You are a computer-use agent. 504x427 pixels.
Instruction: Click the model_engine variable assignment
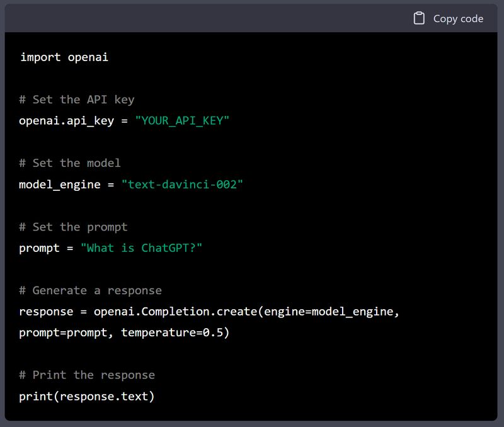[x=59, y=185]
